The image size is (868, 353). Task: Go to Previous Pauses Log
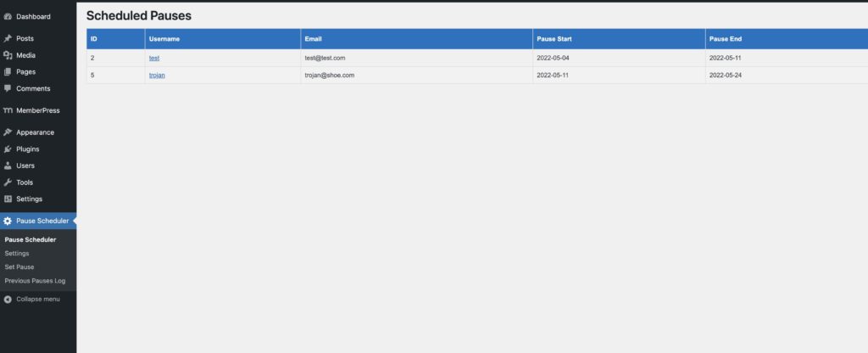coord(35,280)
